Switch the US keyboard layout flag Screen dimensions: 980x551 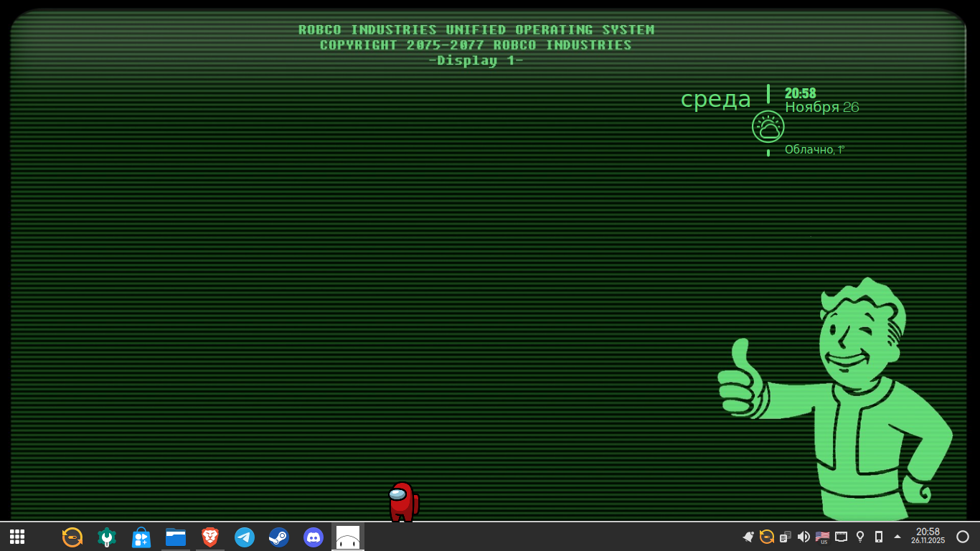[822, 537]
